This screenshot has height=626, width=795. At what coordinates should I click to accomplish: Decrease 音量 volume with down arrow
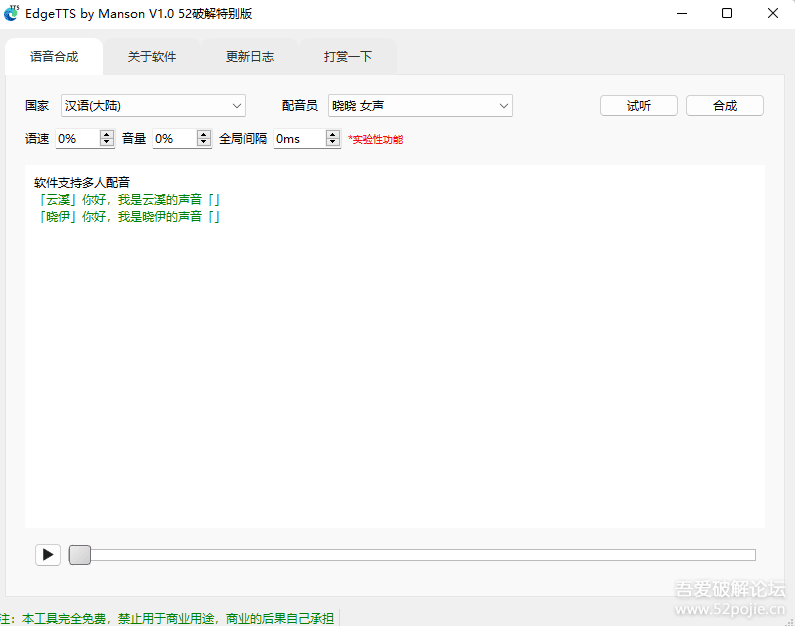(x=204, y=142)
